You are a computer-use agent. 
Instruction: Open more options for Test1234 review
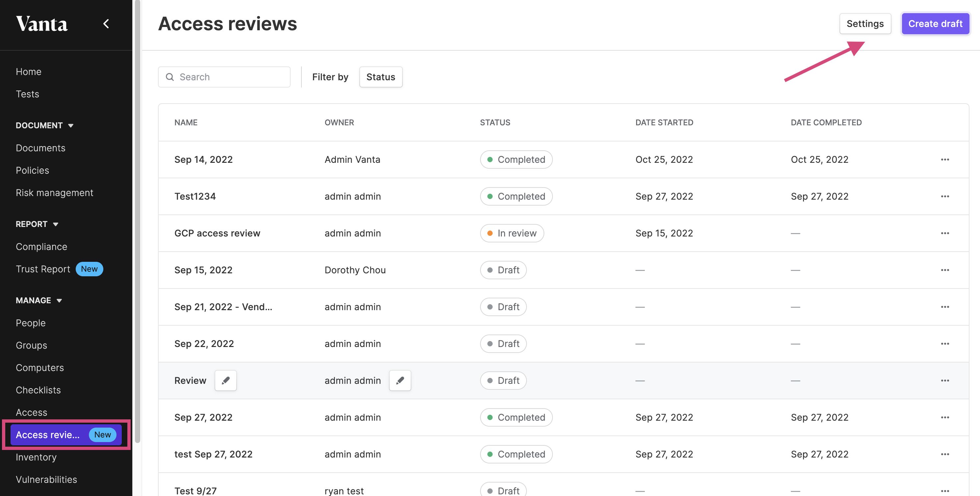pos(944,196)
